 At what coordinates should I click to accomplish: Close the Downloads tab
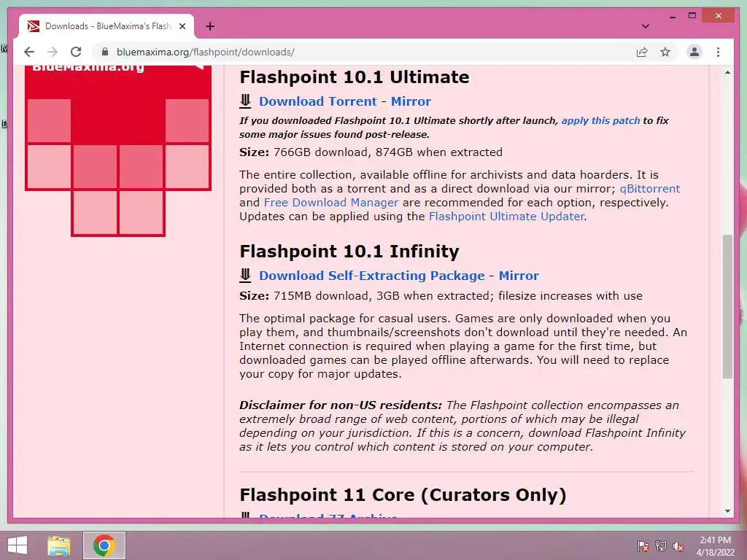182,26
